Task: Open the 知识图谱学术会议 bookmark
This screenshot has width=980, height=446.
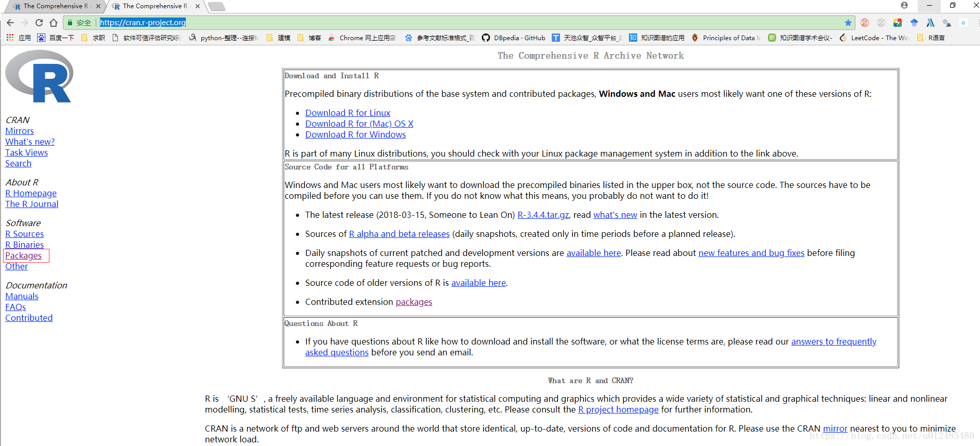Action: tap(800, 38)
